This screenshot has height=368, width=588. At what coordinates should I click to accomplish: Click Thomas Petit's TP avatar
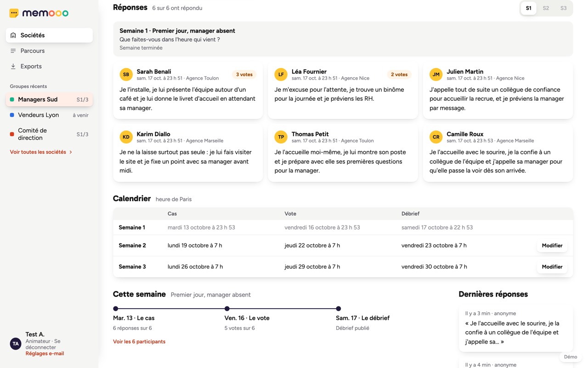(x=281, y=137)
